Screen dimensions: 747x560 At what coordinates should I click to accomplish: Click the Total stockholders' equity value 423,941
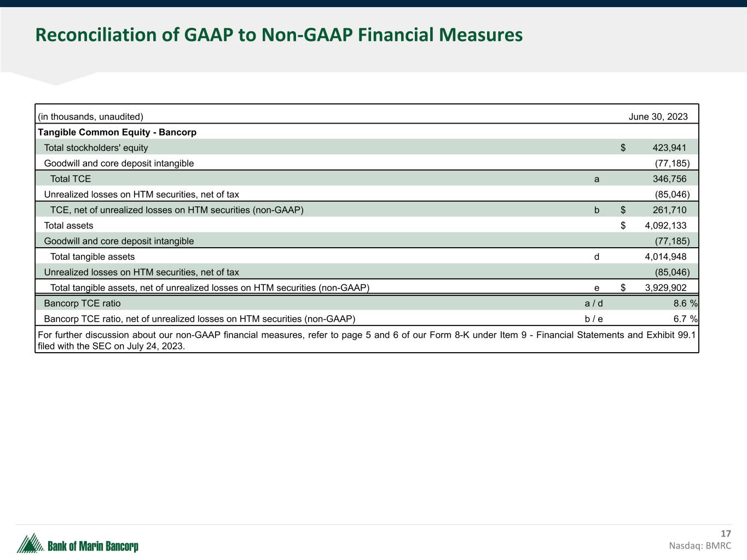(x=669, y=148)
